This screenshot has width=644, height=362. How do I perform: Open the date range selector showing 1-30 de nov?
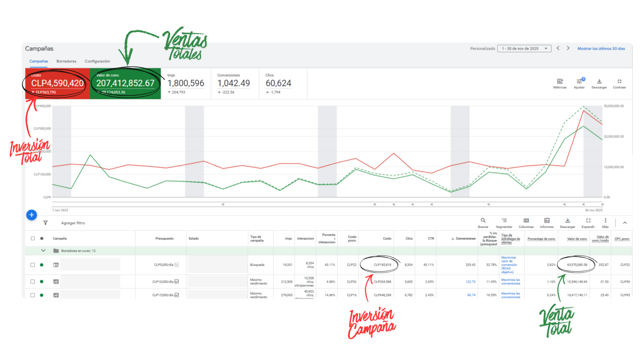523,48
